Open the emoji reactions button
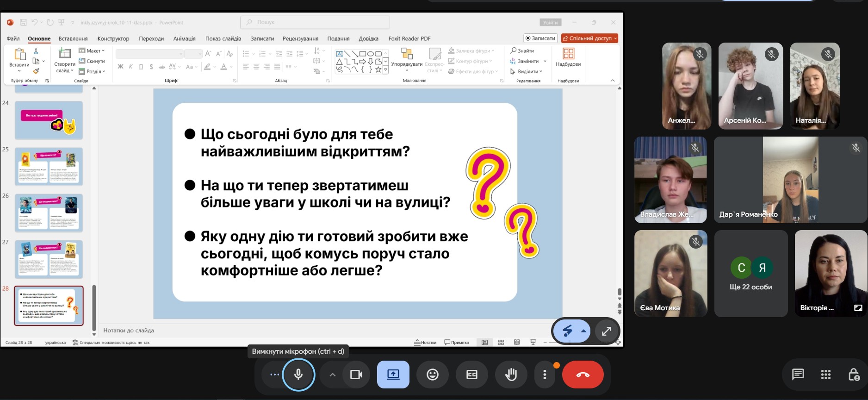Screen dimensions: 868x400 click(x=432, y=375)
